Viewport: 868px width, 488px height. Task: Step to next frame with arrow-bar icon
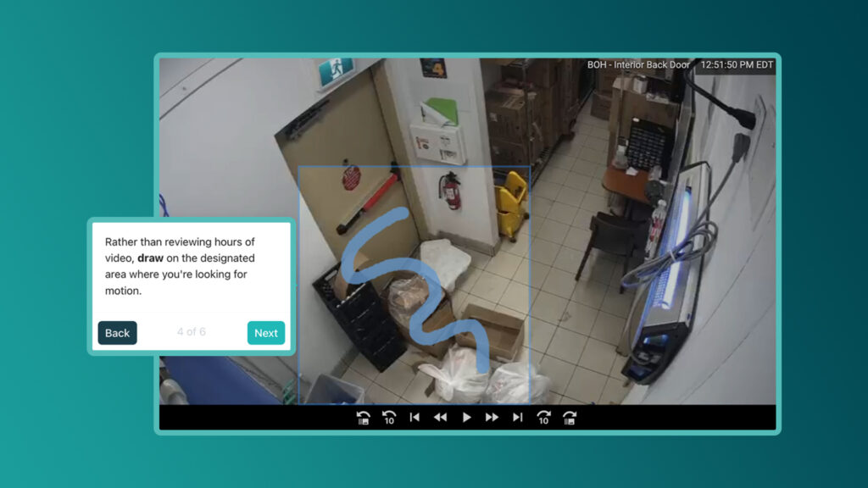517,417
